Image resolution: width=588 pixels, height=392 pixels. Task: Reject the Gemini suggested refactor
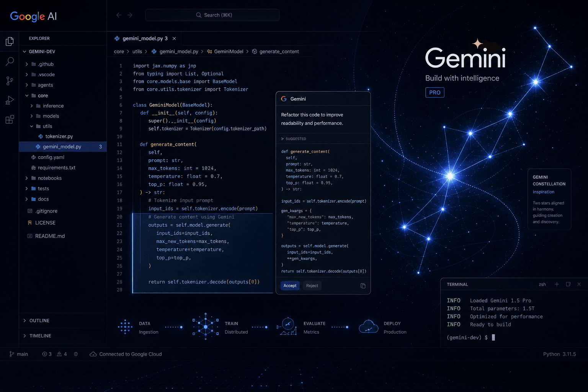coord(312,286)
